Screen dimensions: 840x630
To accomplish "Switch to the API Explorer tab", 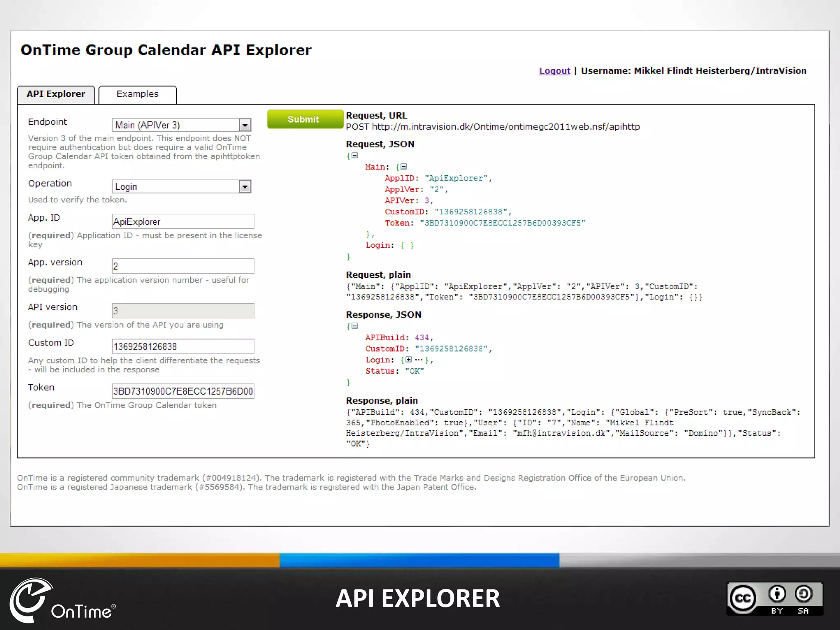I will [x=56, y=94].
